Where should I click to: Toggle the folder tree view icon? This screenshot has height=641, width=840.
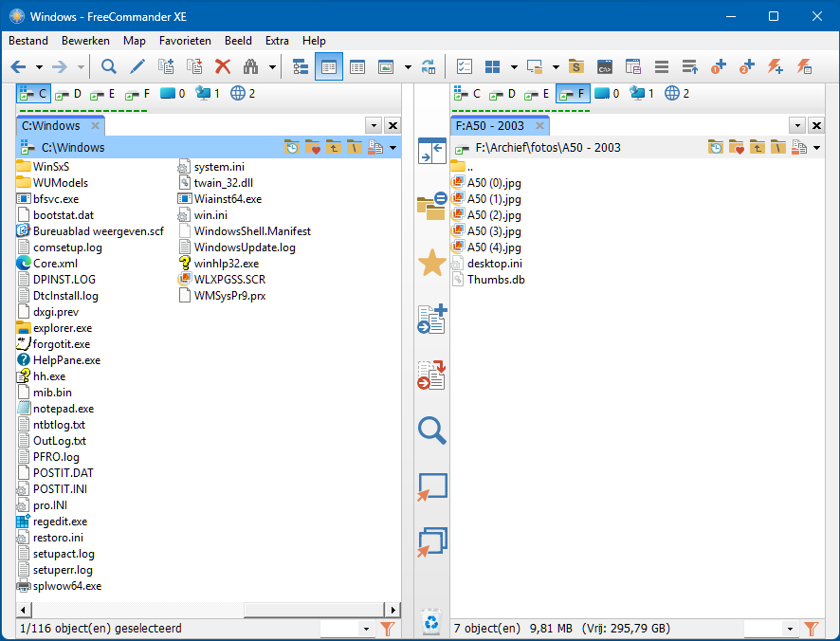click(x=301, y=67)
